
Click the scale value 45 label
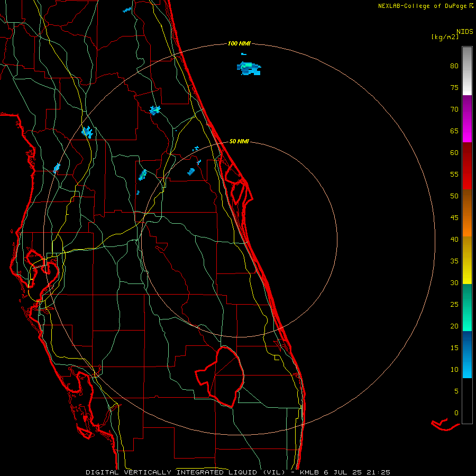click(x=454, y=218)
